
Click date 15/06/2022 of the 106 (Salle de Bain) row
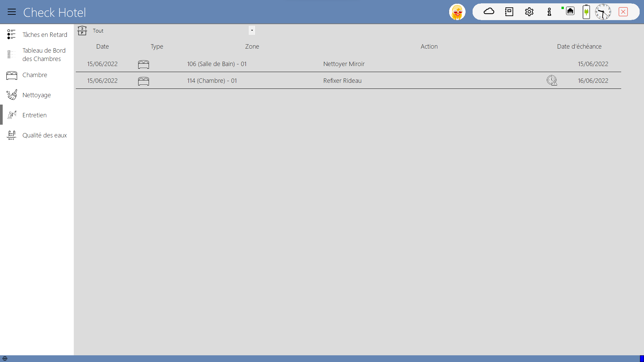[x=102, y=64]
